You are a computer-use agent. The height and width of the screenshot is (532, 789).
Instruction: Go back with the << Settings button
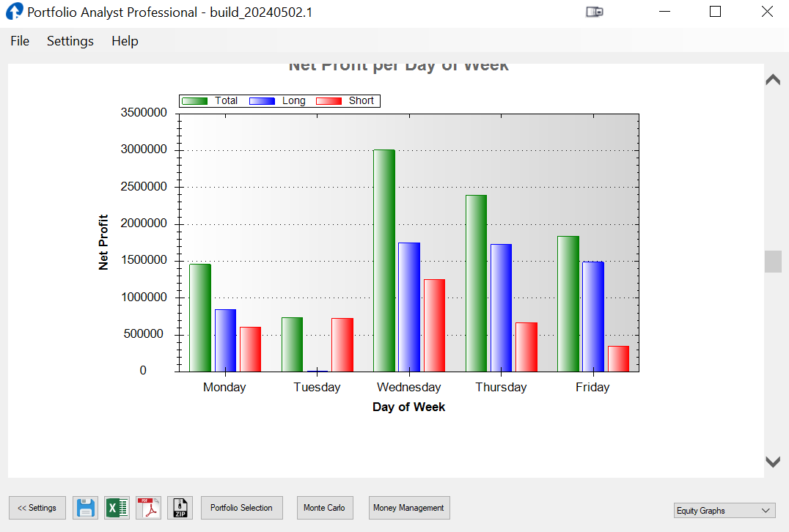point(37,508)
